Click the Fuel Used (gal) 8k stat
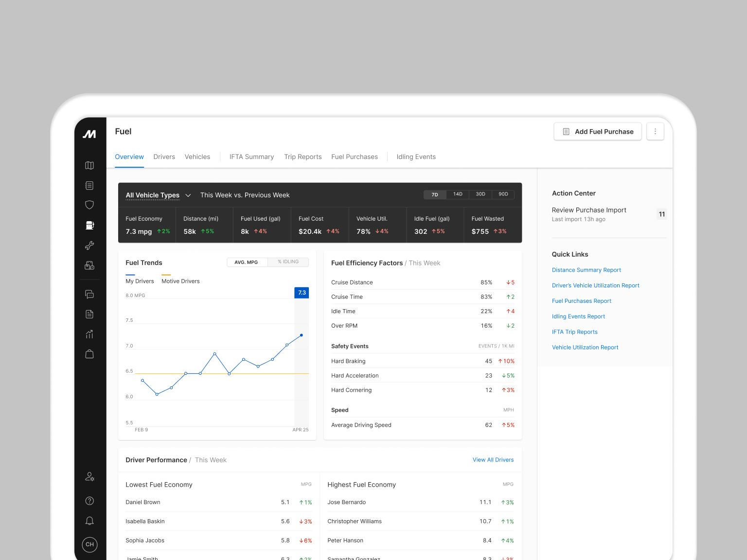The image size is (747, 560). 262,225
